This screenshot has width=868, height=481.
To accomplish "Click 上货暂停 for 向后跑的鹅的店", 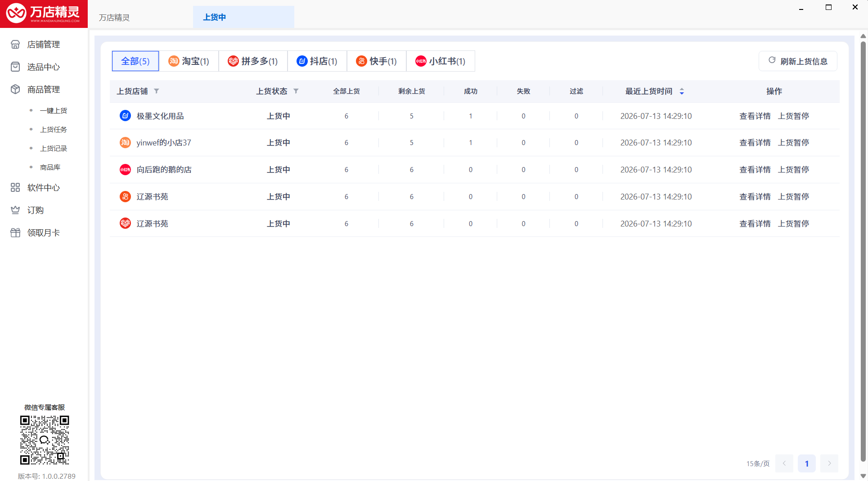I will click(794, 170).
